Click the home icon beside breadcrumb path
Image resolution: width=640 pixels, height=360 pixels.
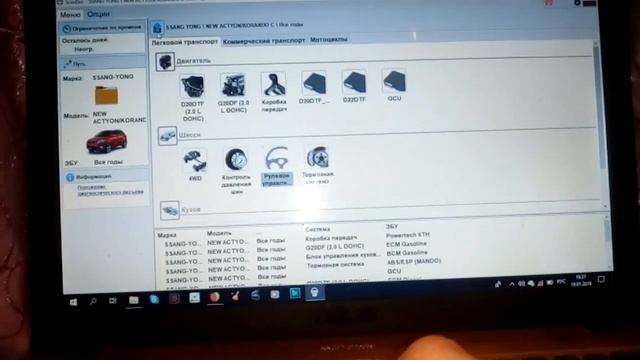pos(157,27)
